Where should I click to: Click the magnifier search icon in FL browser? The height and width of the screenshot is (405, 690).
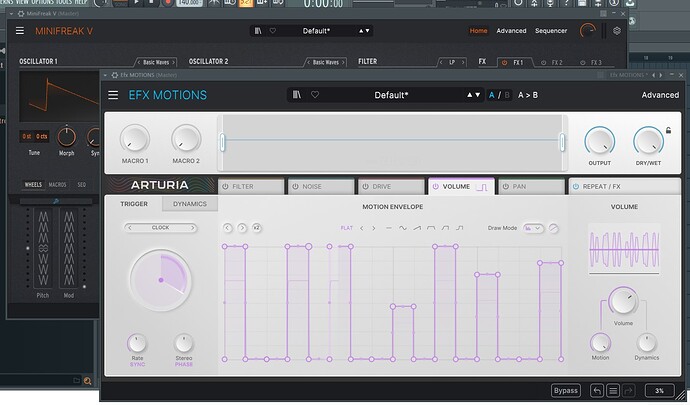tap(88, 381)
